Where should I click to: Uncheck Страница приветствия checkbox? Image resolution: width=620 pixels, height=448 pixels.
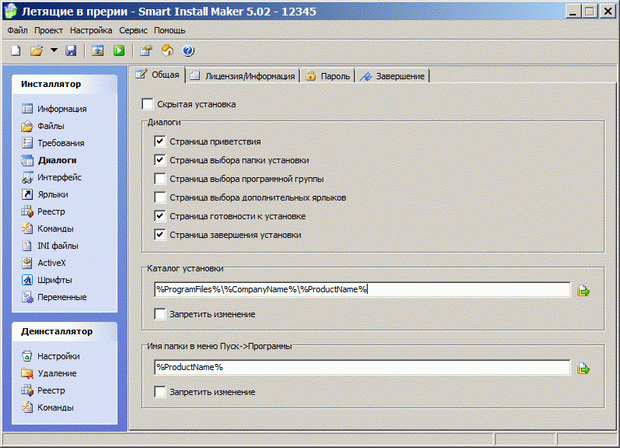point(160,143)
